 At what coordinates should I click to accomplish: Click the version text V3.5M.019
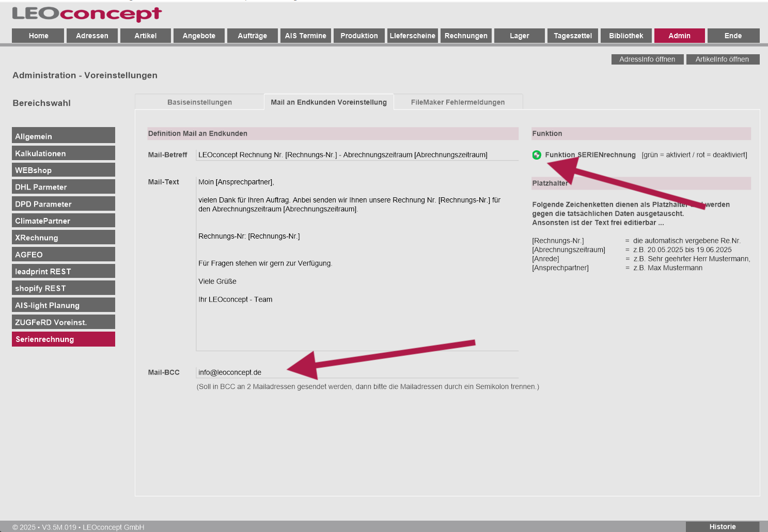[x=59, y=527]
